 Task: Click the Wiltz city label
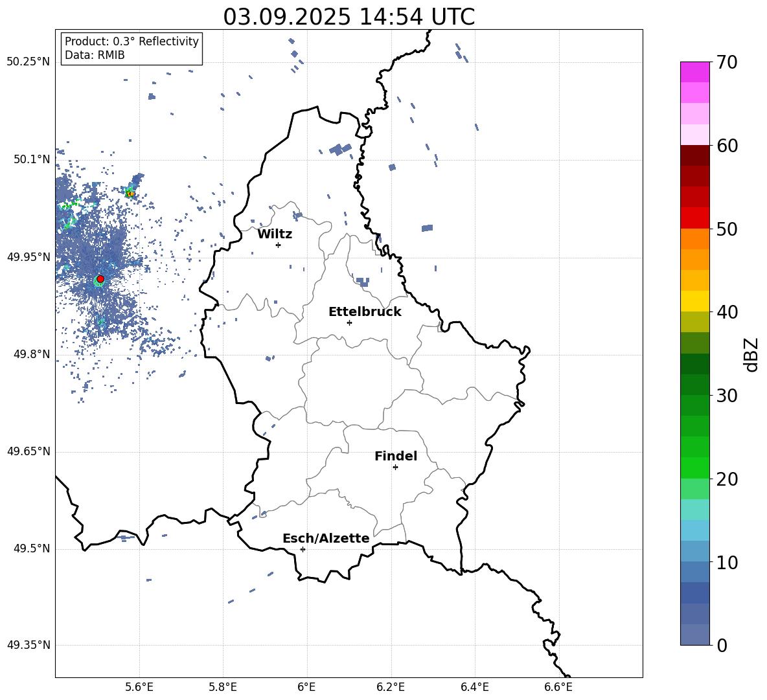click(275, 234)
